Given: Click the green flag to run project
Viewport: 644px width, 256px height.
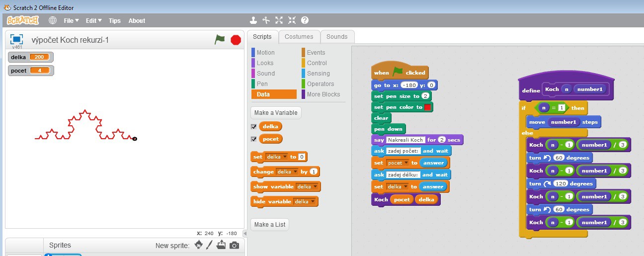Looking at the screenshot, I should pyautogui.click(x=220, y=40).
